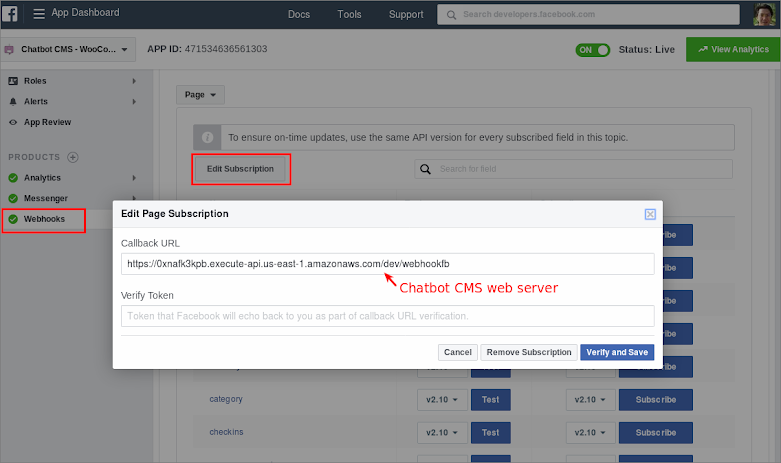
Task: Focus the Callback URL input
Action: (388, 264)
